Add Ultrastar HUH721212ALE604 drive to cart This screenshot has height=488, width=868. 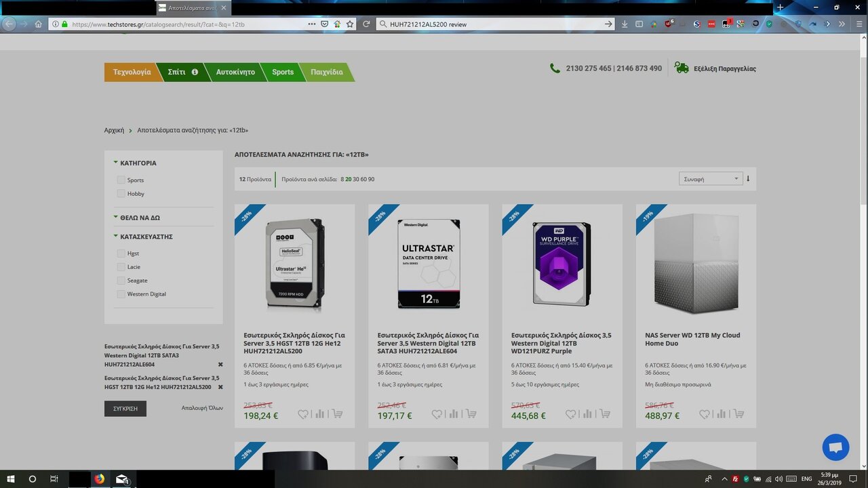tap(471, 414)
